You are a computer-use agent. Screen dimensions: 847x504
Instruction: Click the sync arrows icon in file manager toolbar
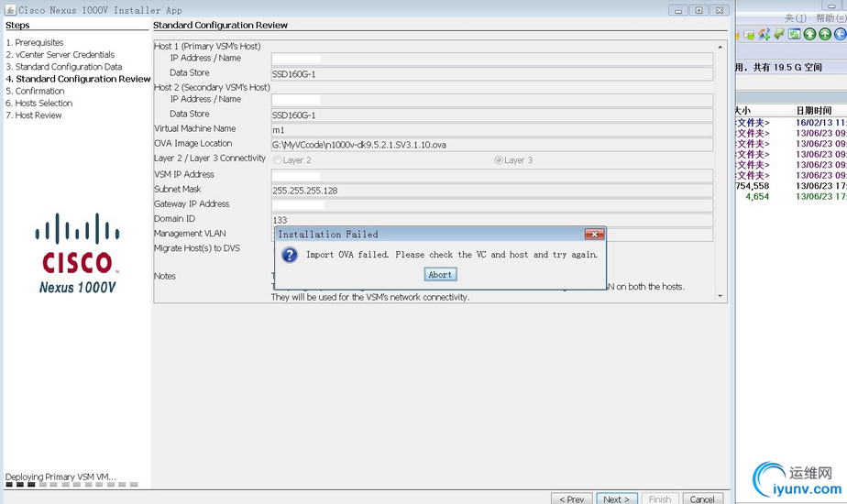pos(764,35)
